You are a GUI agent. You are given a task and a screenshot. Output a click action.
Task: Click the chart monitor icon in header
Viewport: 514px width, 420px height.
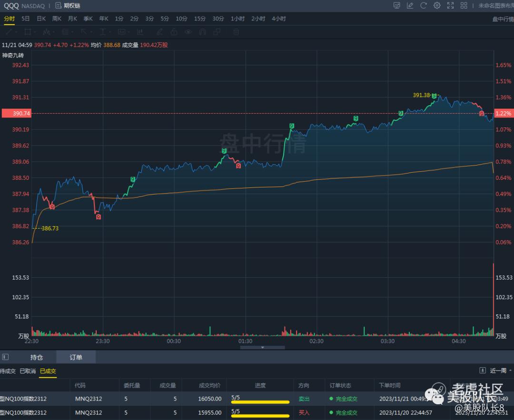[396, 6]
